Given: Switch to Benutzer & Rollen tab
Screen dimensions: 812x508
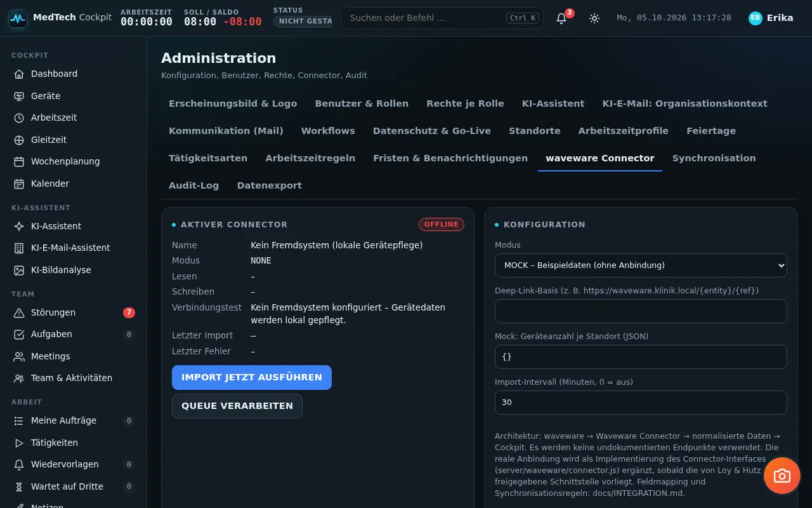Looking at the screenshot, I should coord(362,104).
